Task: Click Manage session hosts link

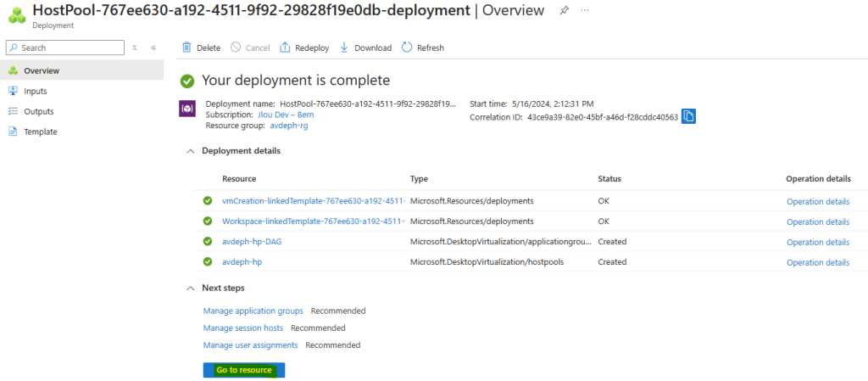Action: 243,328
